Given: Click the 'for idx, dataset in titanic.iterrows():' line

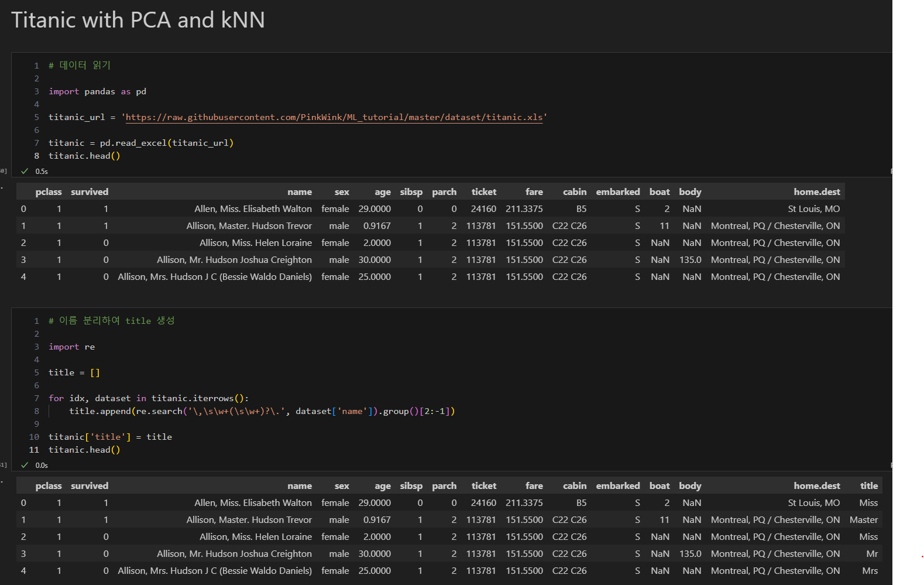Looking at the screenshot, I should (x=149, y=398).
